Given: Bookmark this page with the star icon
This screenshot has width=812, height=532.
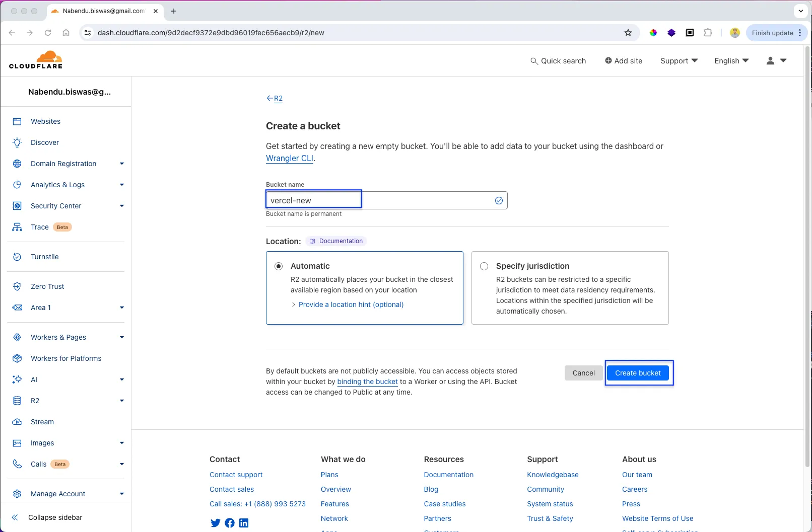Looking at the screenshot, I should (x=628, y=33).
